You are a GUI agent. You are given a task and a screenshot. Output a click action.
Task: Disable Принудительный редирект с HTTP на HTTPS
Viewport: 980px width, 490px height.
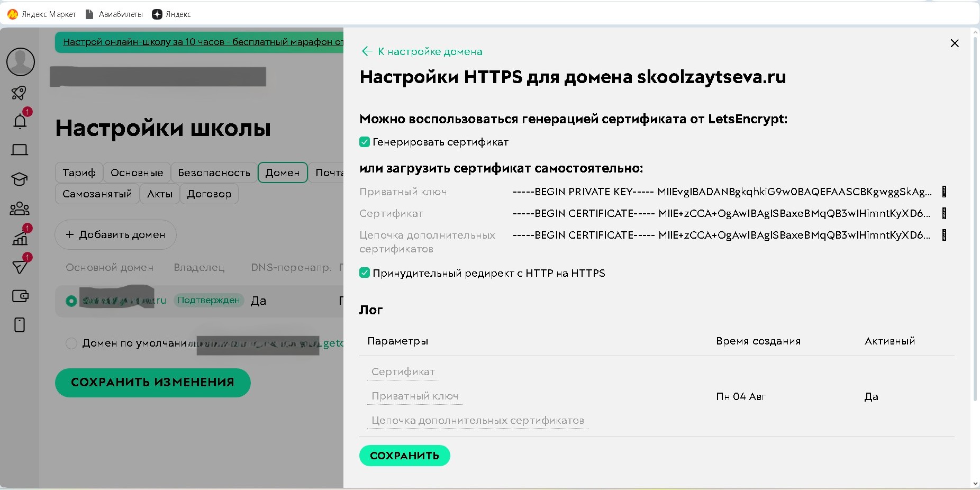point(365,273)
